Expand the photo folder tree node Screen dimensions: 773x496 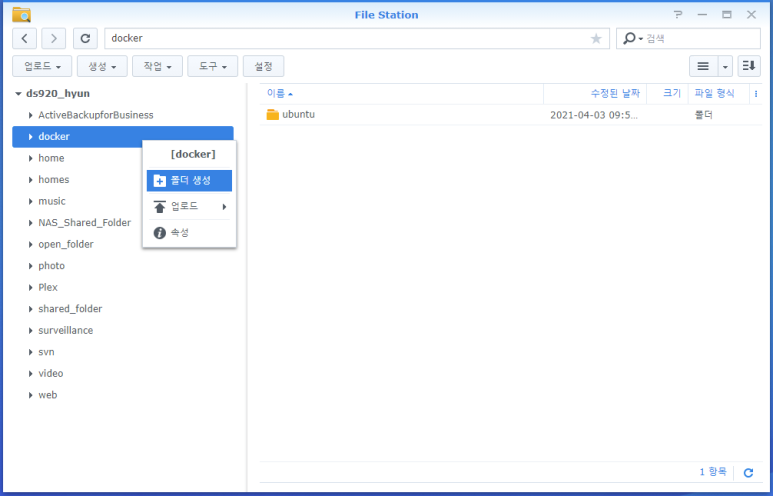pyautogui.click(x=31, y=266)
